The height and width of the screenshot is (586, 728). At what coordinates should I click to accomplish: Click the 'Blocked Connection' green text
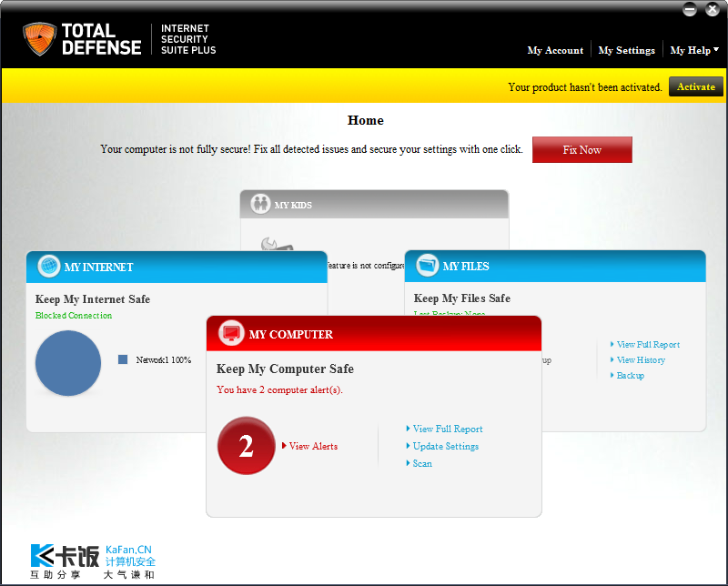74,315
